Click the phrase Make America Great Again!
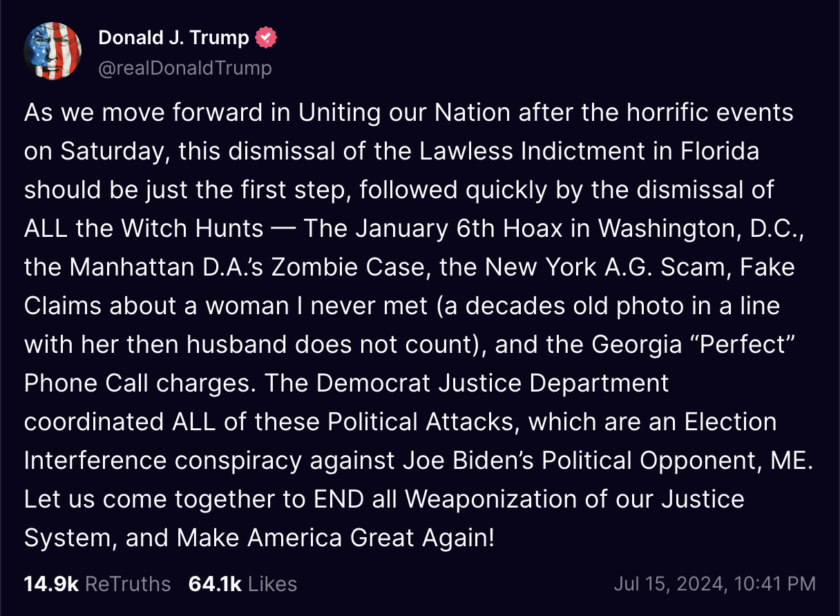This screenshot has height=616, width=840. click(x=336, y=538)
